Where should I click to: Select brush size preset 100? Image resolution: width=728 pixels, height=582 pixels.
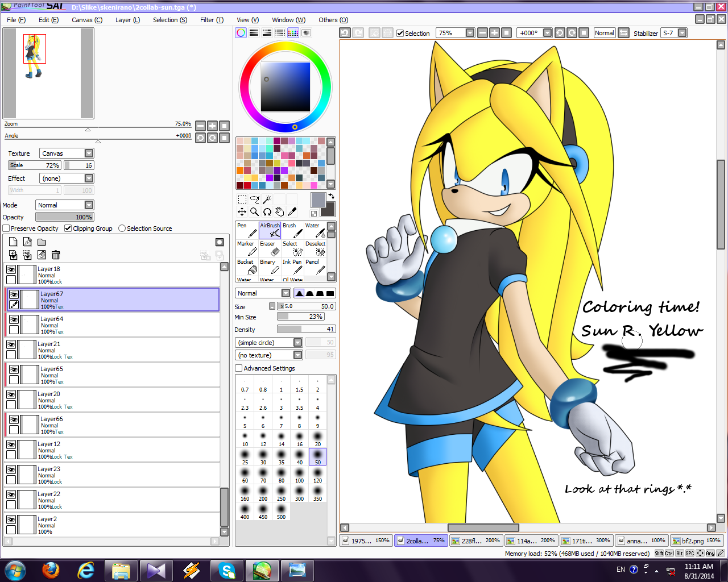[299, 475]
